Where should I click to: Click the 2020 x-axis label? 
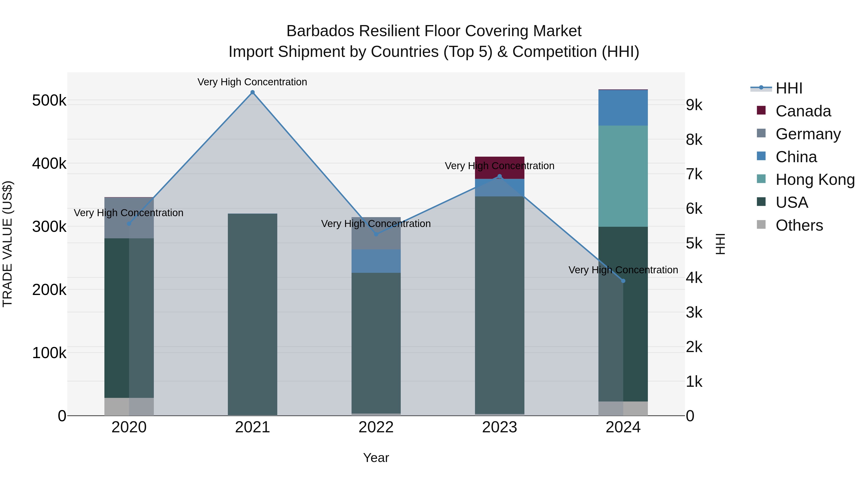129,427
